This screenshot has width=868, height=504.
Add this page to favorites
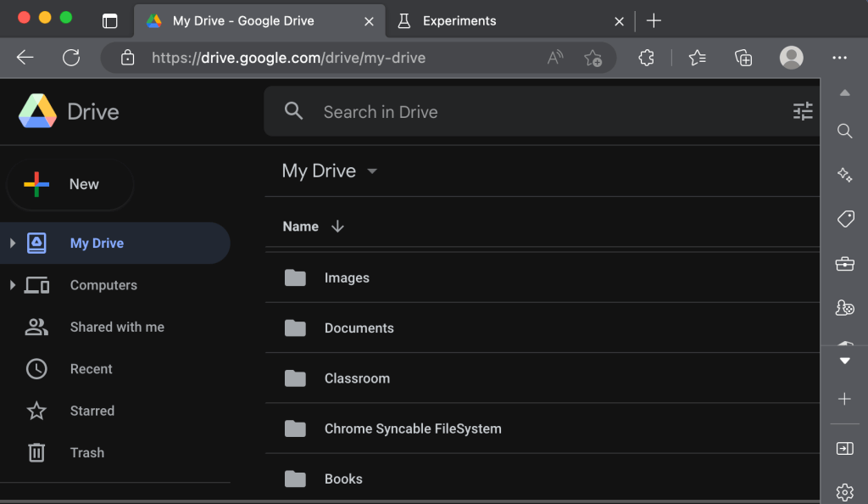coord(593,58)
